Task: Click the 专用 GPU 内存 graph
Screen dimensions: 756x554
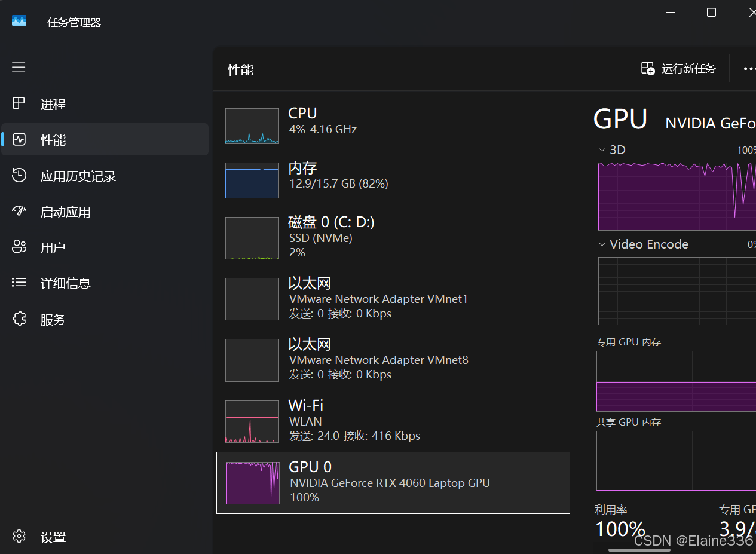Action: 676,381
